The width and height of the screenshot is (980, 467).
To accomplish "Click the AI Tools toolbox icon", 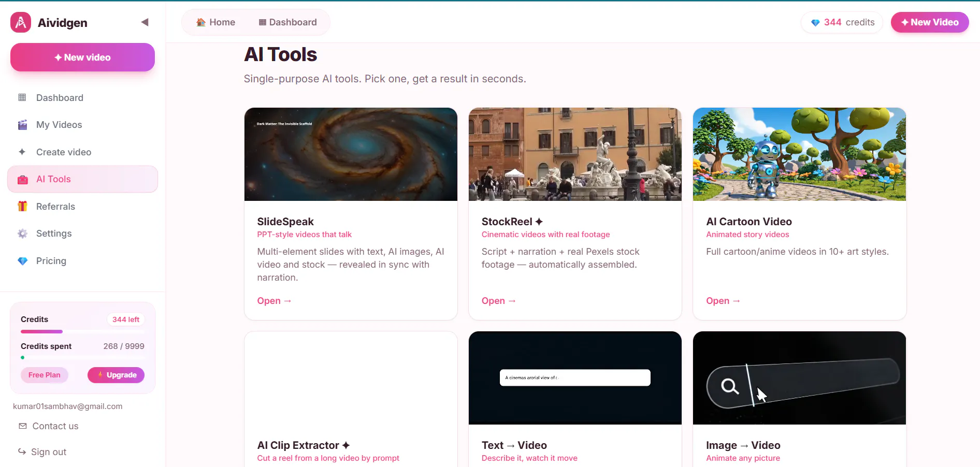I will (23, 179).
